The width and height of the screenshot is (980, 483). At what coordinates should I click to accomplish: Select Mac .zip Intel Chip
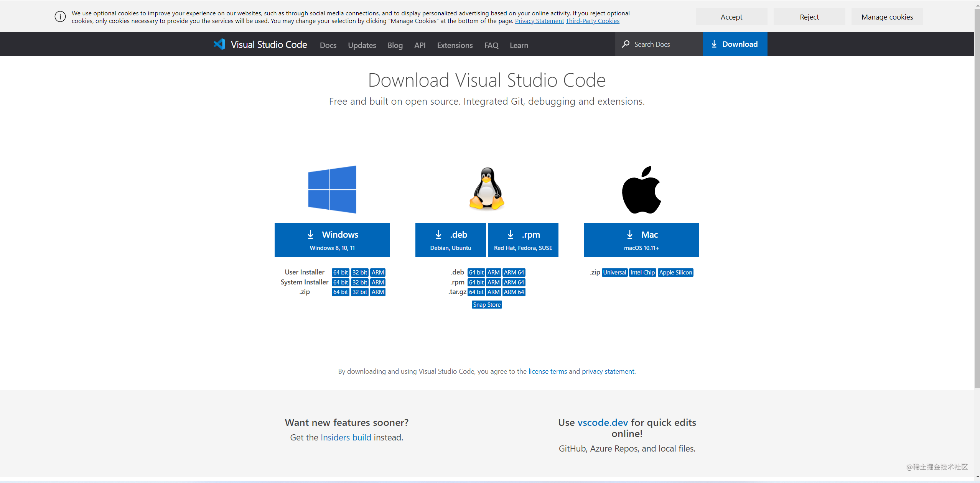pyautogui.click(x=642, y=273)
